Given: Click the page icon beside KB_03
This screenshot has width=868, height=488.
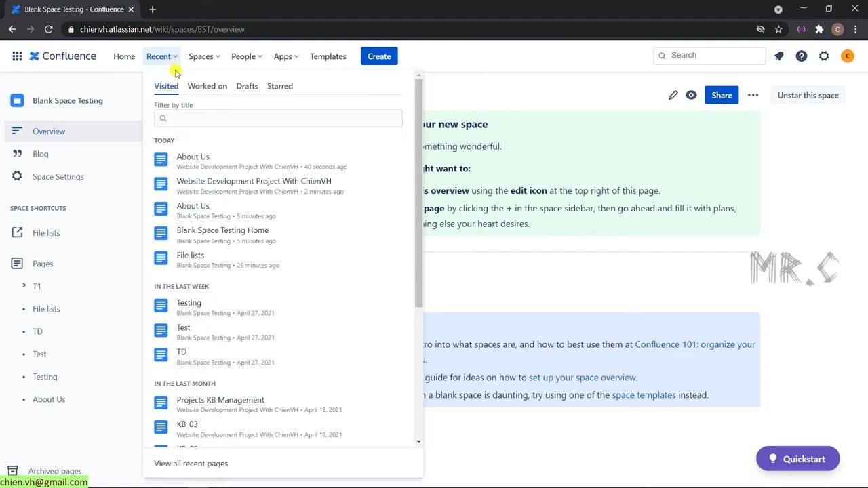Looking at the screenshot, I should coord(161,427).
